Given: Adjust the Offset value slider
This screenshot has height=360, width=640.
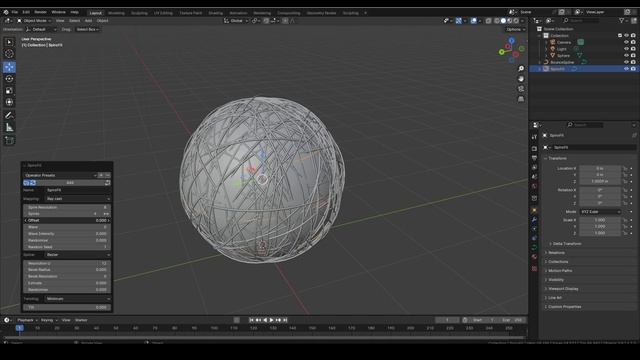Looking at the screenshot, I should coord(67,220).
